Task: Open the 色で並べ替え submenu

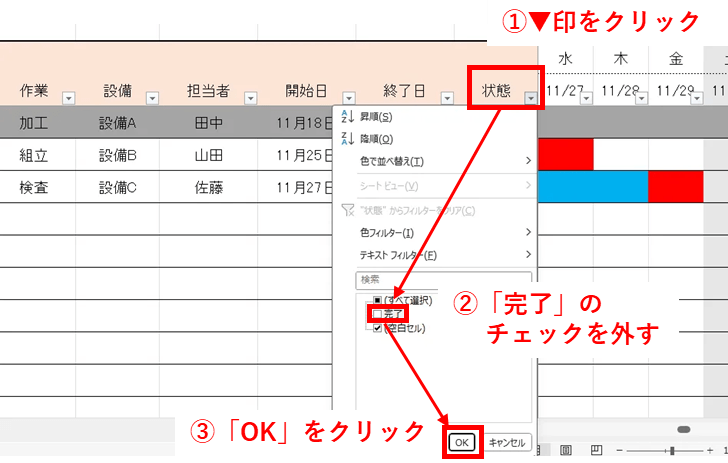Action: coord(440,161)
